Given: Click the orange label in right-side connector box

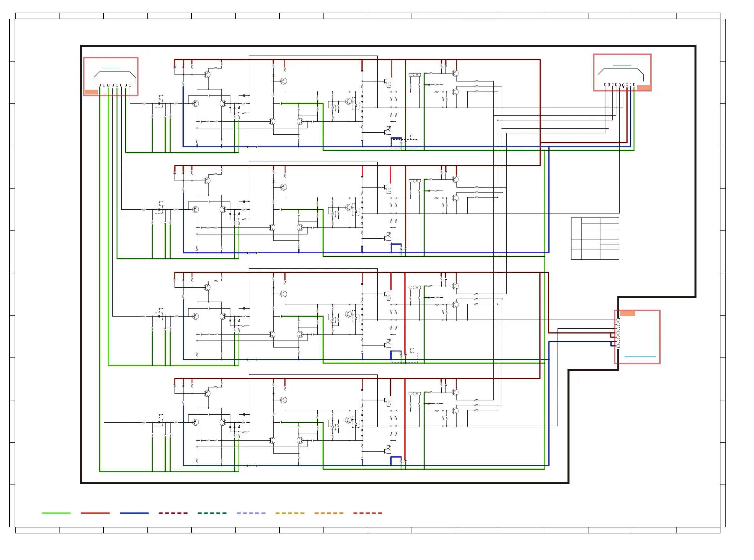Looking at the screenshot, I should [x=628, y=313].
